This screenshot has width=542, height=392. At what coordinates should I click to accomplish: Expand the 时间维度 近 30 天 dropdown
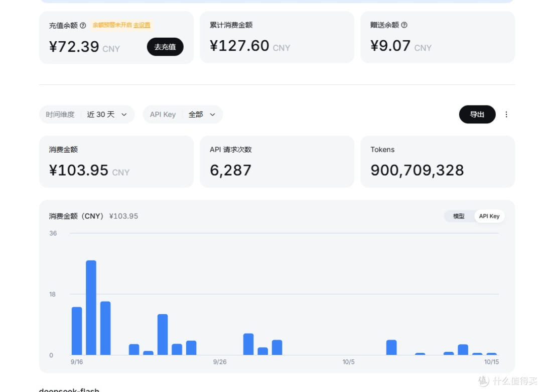87,114
